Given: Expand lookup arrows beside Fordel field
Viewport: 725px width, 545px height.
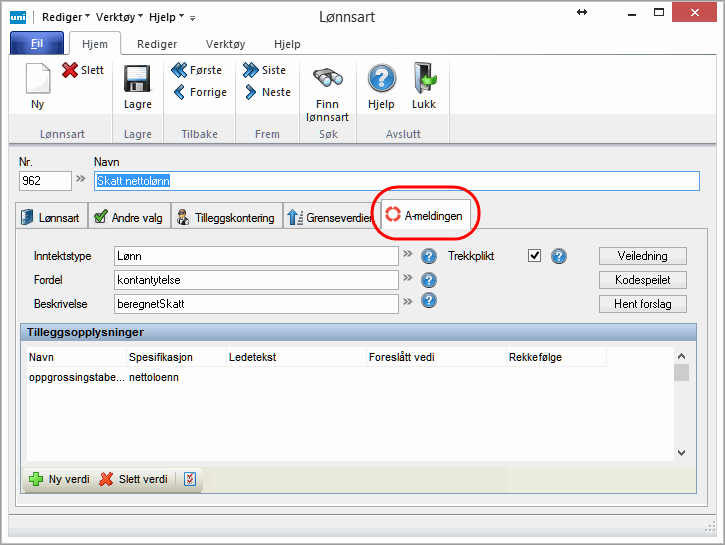Looking at the screenshot, I should click(x=408, y=280).
